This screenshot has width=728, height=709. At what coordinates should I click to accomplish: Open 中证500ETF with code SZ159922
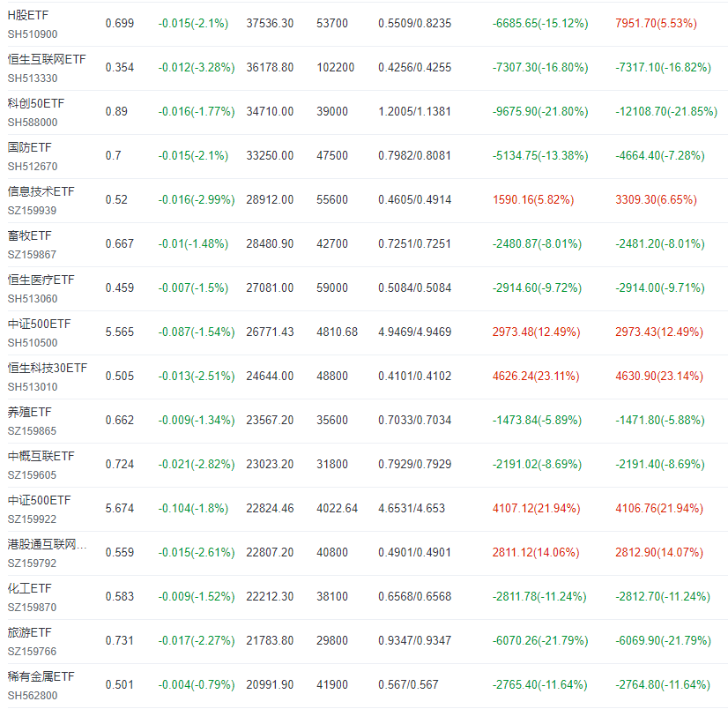[x=40, y=501]
